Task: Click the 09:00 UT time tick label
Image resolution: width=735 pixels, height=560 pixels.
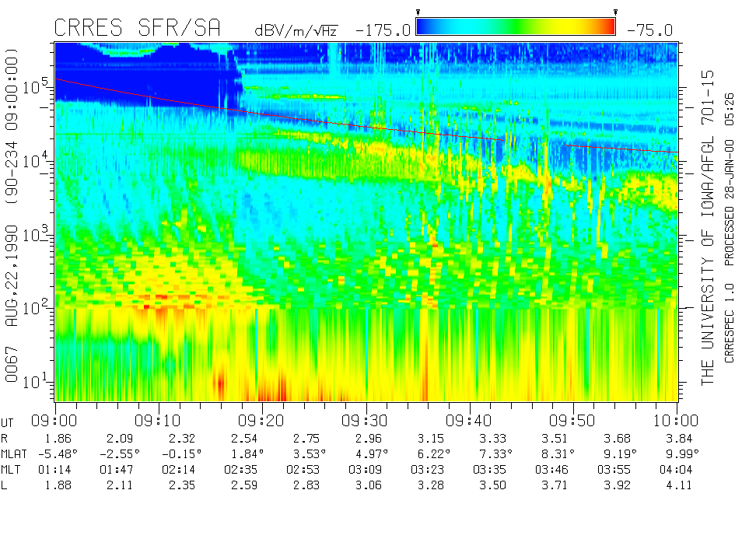Action: pos(55,420)
